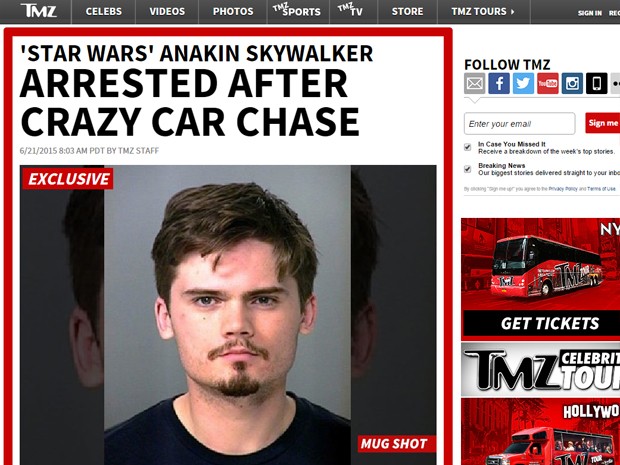
Task: Open the TMZ logo home link
Action: click(38, 11)
